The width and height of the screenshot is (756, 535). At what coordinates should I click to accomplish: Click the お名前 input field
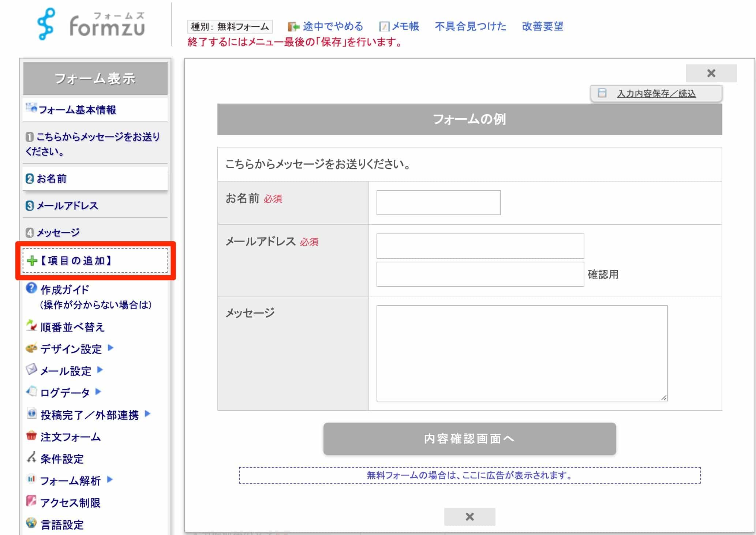tap(438, 202)
